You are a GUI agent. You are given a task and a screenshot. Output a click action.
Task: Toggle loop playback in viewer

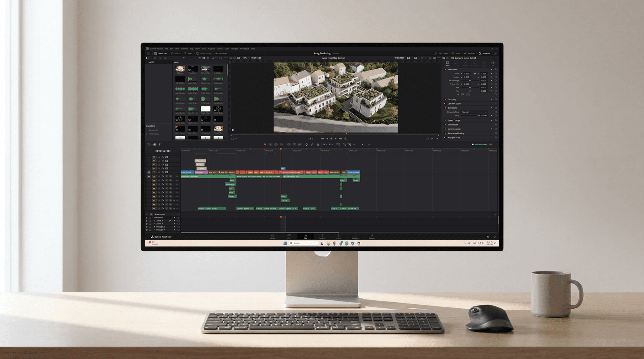(346, 138)
